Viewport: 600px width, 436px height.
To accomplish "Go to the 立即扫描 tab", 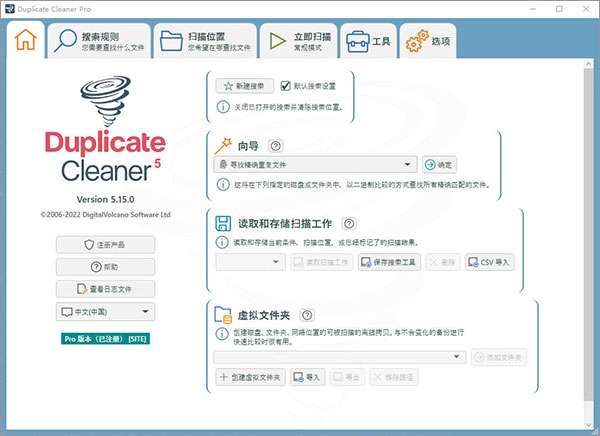I will (298, 41).
